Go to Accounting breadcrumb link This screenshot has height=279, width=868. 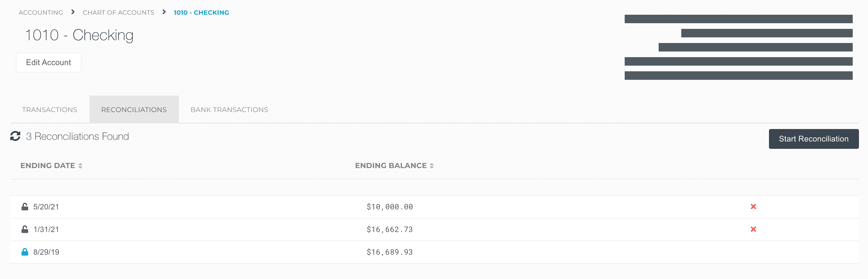coord(41,12)
